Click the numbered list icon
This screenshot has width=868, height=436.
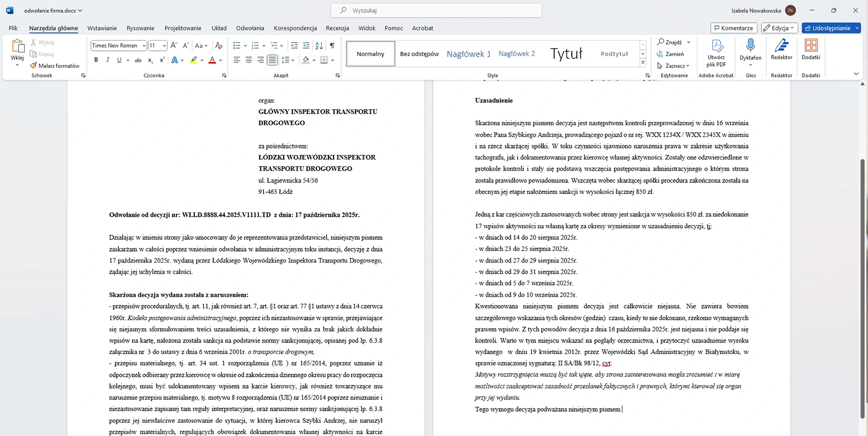[x=255, y=45]
